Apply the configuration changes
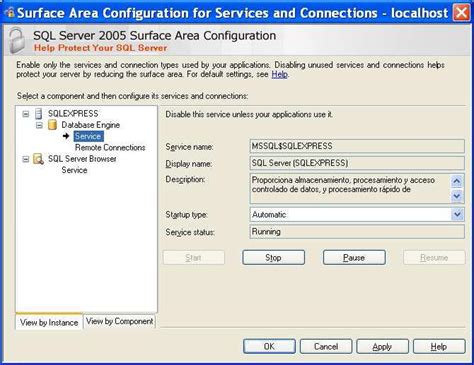The width and height of the screenshot is (474, 365). (382, 347)
